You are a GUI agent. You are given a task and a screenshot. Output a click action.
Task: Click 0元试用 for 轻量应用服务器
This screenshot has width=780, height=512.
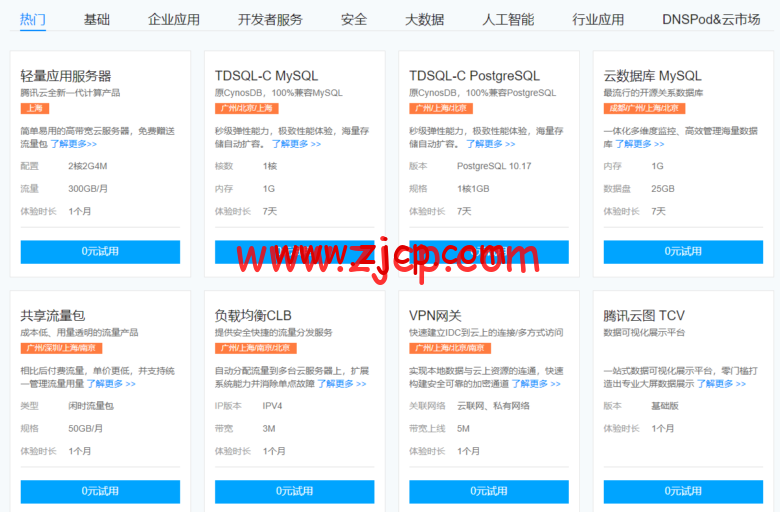coord(100,252)
